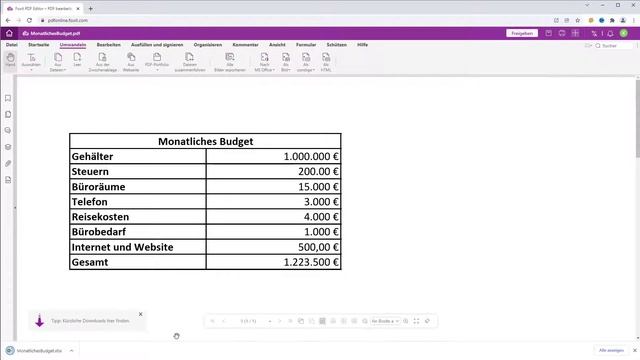Expand download item menu chevron
Image resolution: width=640 pixels, height=360 pixels.
click(x=71, y=351)
